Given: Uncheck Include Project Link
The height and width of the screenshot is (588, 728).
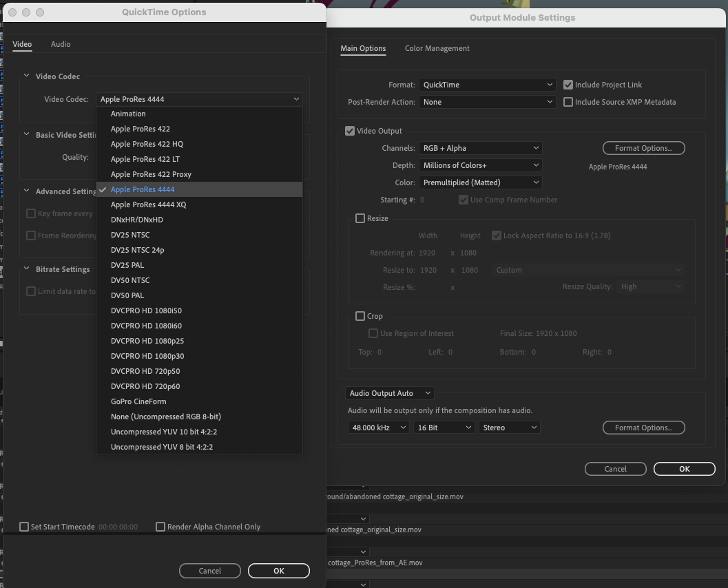Looking at the screenshot, I should [x=568, y=85].
